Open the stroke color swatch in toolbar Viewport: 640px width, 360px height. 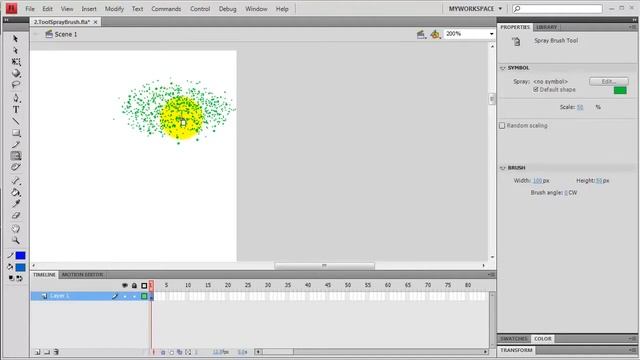(20, 256)
